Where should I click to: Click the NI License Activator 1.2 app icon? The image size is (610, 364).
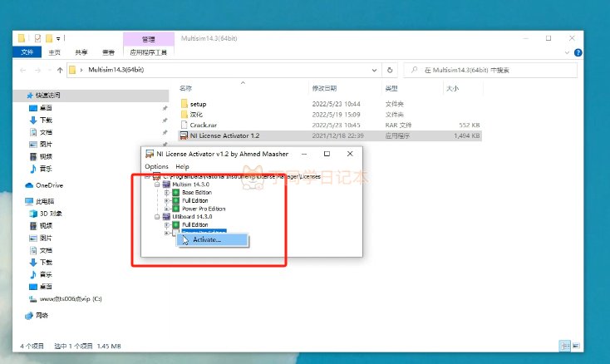click(184, 135)
